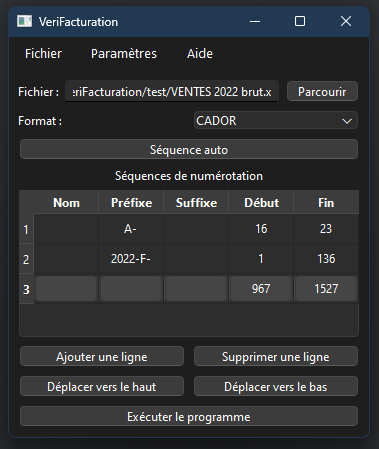Select the Préfixe column header
Image resolution: width=379 pixels, height=449 pixels.
point(131,202)
